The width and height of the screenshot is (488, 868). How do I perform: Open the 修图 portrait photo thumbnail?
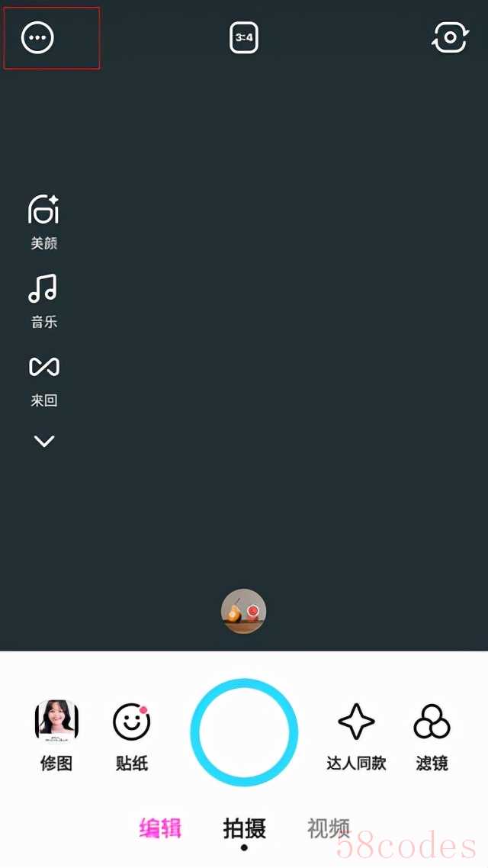[56, 722]
